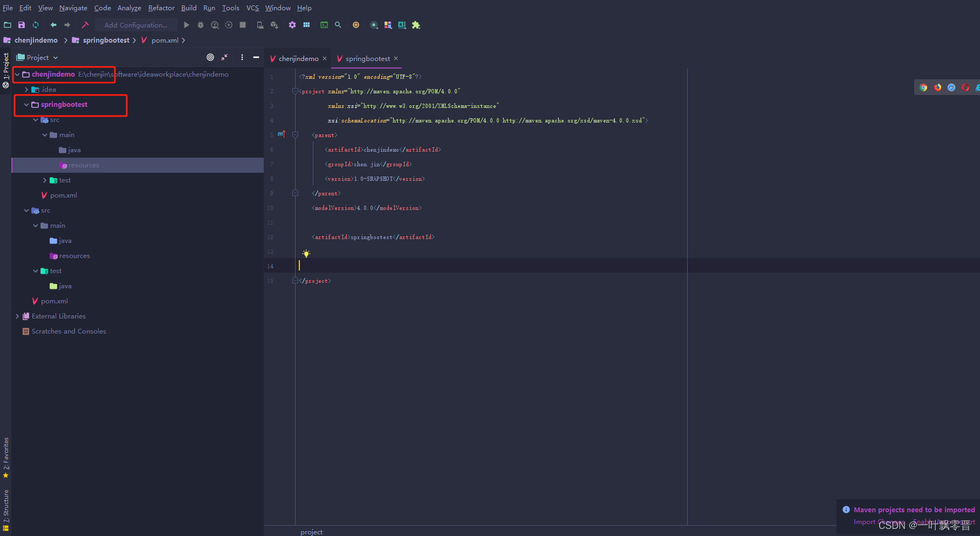Screen dimensions: 980x536
Task: Navigate Back with the left arrow
Action: click(x=53, y=25)
